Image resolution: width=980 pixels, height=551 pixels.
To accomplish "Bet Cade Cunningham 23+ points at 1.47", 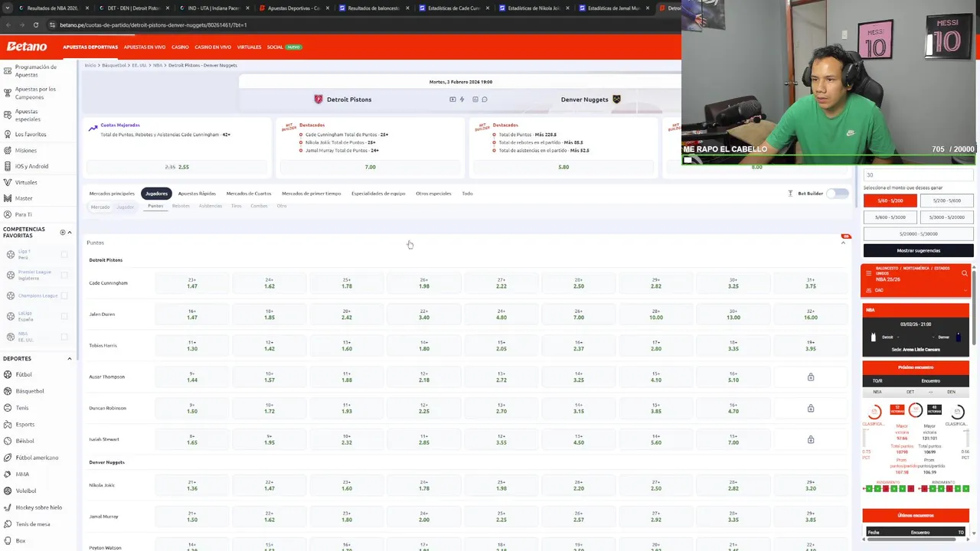I will coord(192,283).
